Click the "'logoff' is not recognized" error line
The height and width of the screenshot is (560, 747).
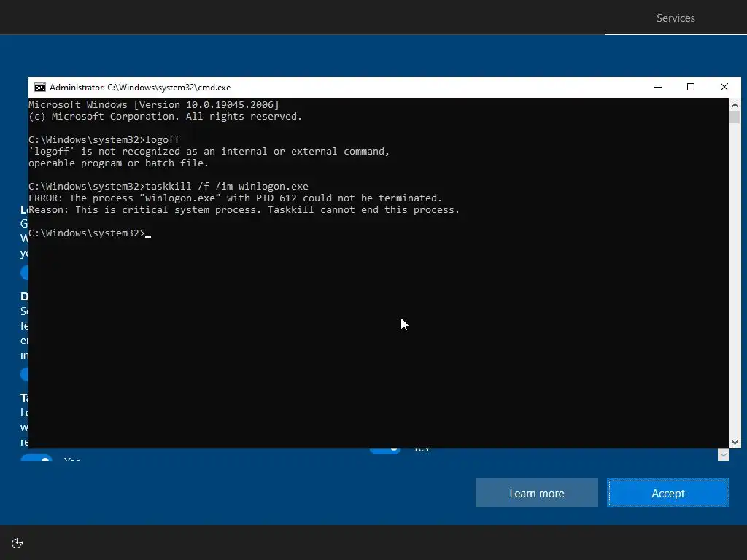coord(209,152)
